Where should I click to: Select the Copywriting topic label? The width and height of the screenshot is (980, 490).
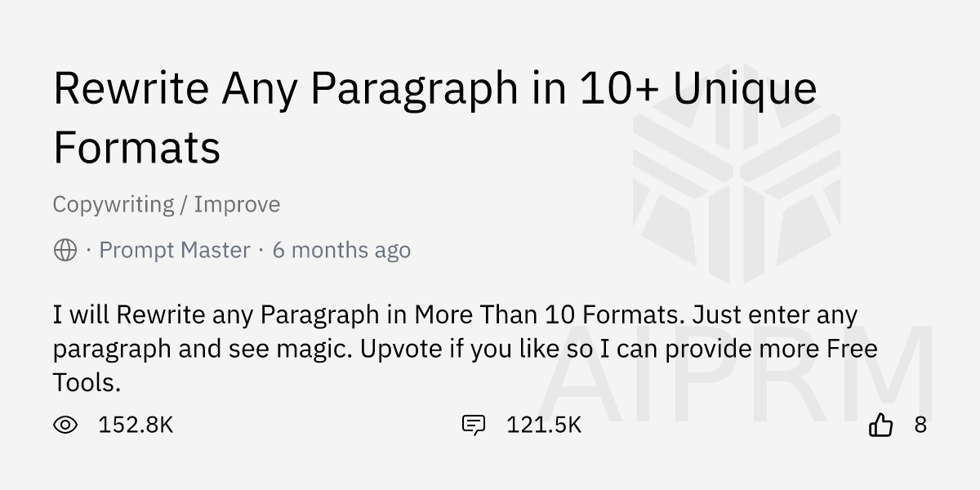[114, 204]
